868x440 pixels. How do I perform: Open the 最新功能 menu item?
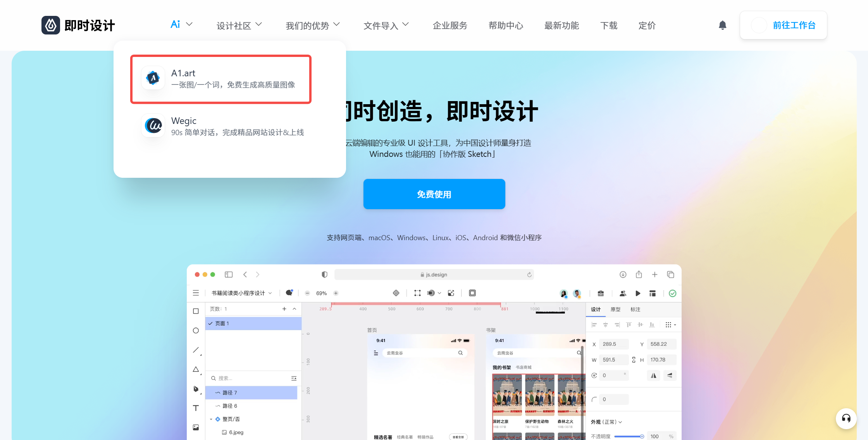click(561, 26)
